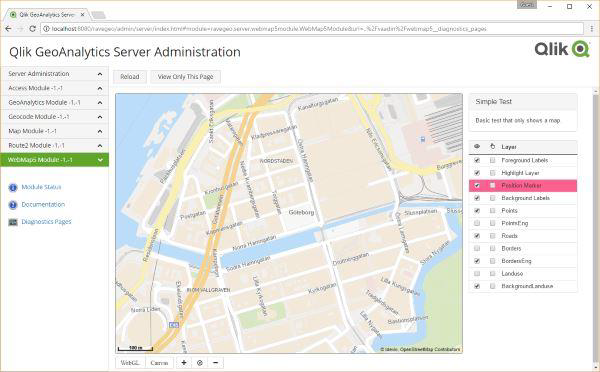This screenshot has height=372, width=600.
Task: Enable the Borders layer visibility
Action: click(x=477, y=248)
